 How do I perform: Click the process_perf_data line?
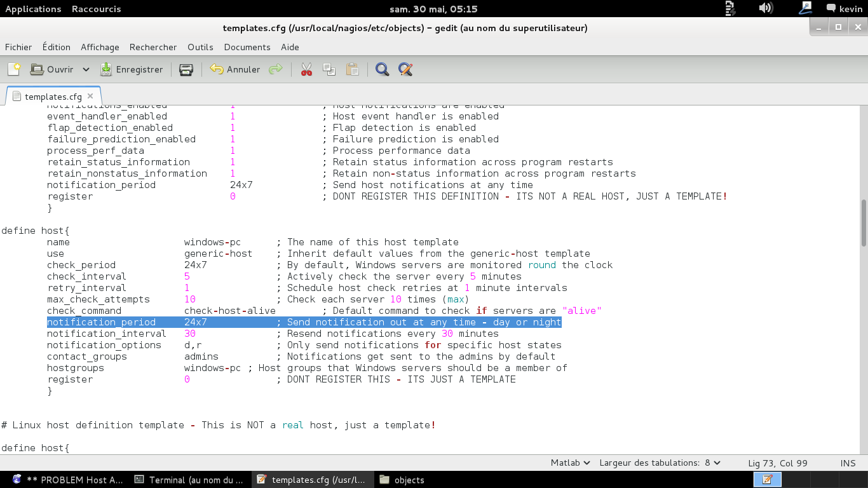[259, 151]
